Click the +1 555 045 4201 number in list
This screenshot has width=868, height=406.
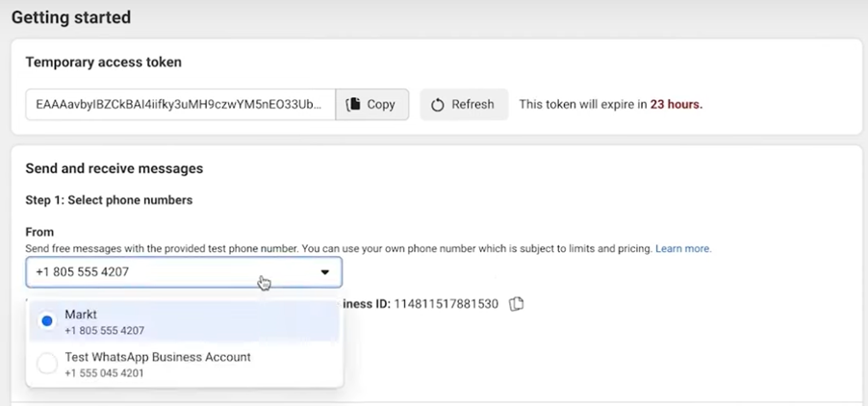click(x=104, y=373)
